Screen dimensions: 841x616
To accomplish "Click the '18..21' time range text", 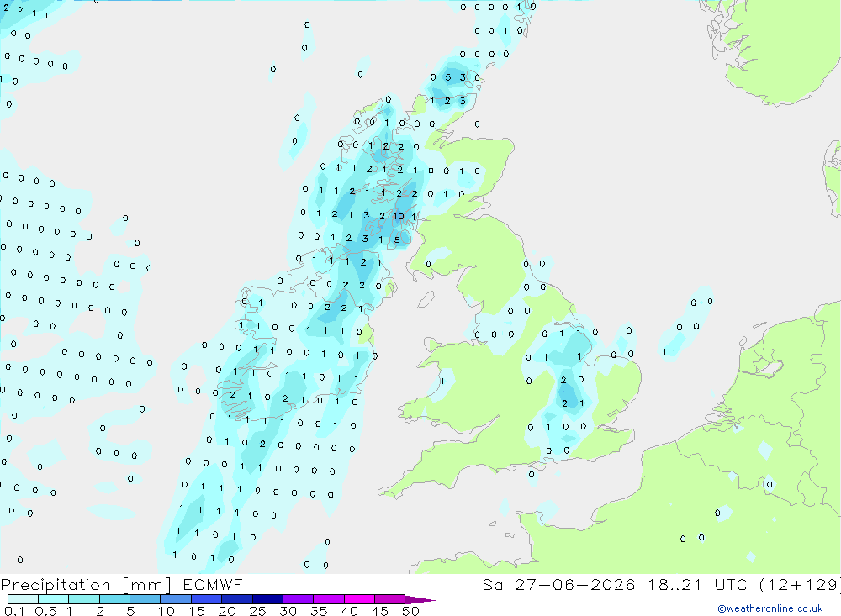I will [x=674, y=584].
